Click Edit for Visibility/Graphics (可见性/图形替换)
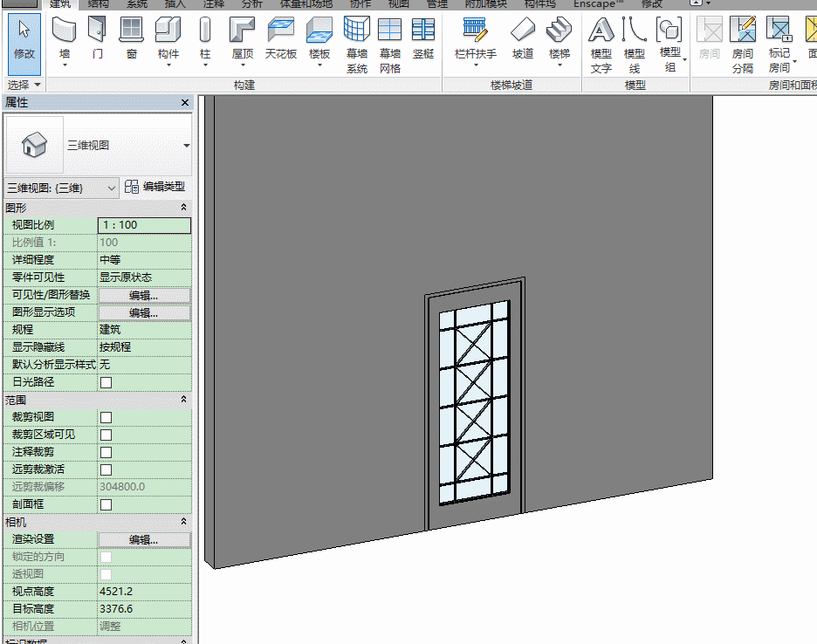 [144, 296]
